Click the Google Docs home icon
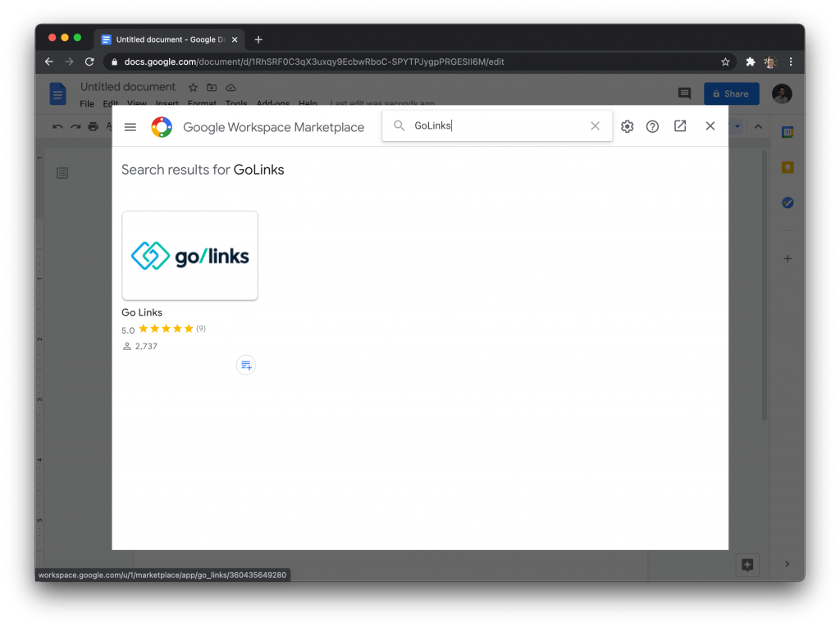 57,93
